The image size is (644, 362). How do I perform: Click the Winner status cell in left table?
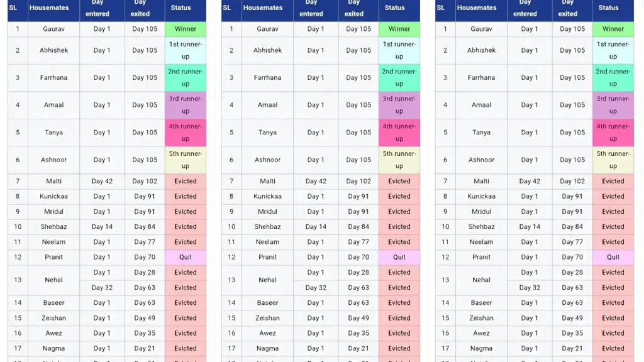coord(186,29)
